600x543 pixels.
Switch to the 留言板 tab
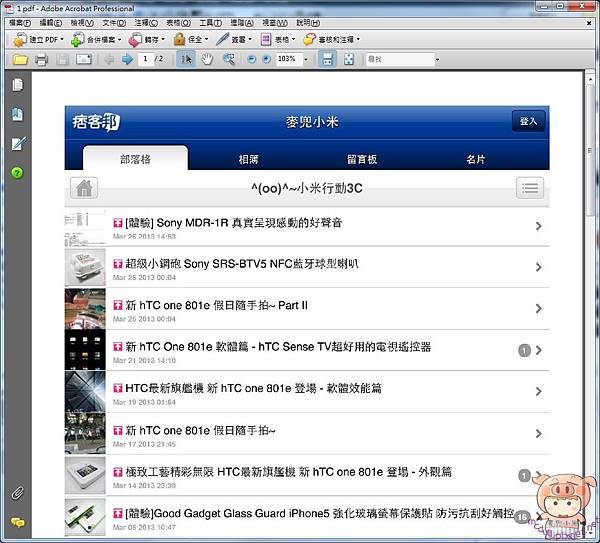pos(362,159)
